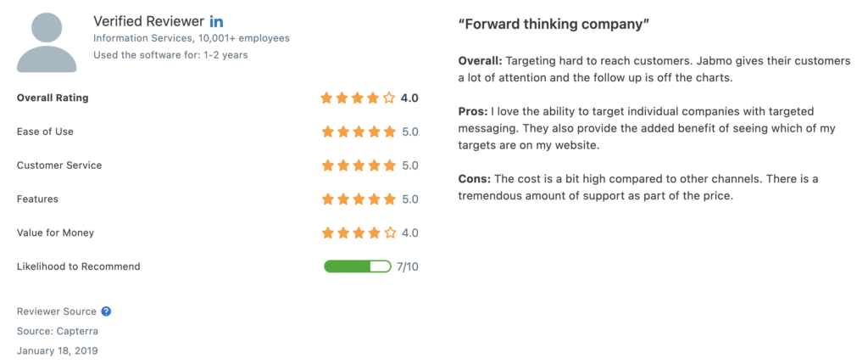
Task: Click the Value for Money star rating
Action: point(359,232)
